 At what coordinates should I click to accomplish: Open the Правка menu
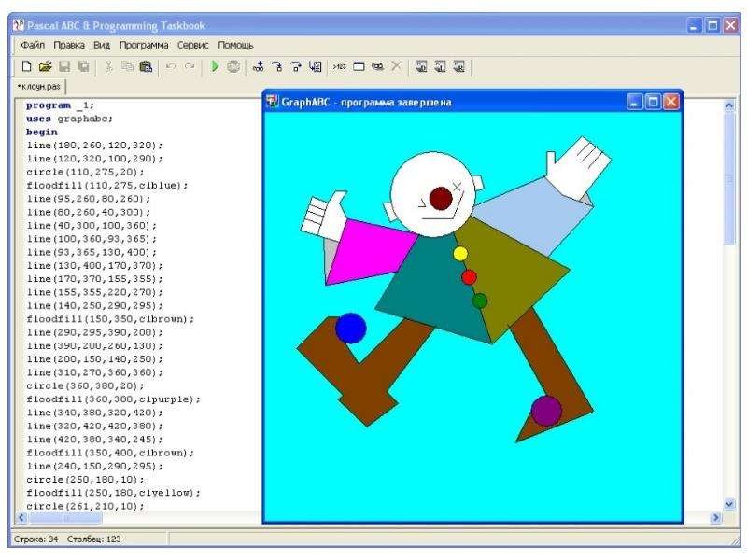69,45
